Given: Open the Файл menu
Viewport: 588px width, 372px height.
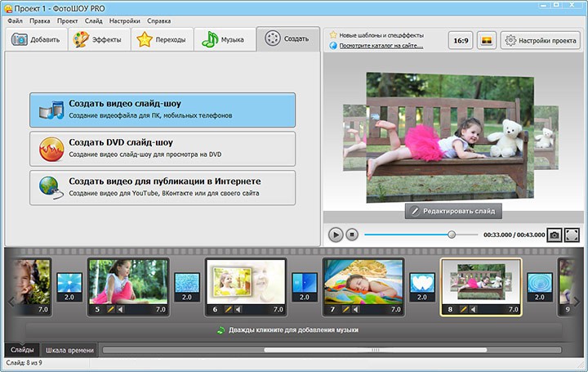Looking at the screenshot, I should tap(15, 21).
